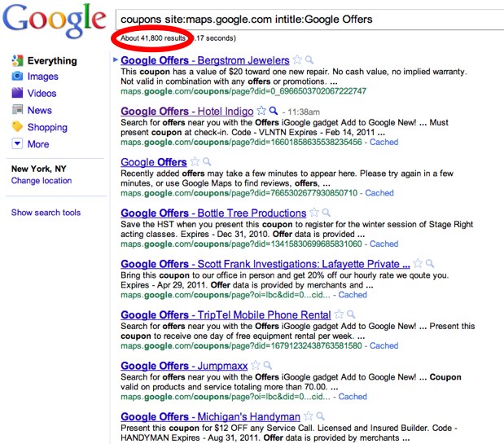Viewport: 504px width, 444px height.
Task: Click Change location link
Action: coord(42,181)
